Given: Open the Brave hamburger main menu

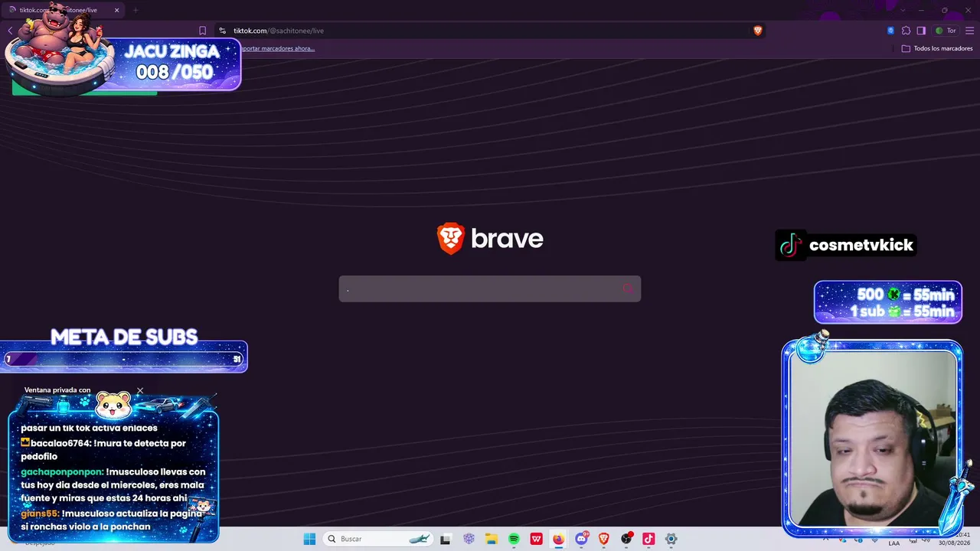Looking at the screenshot, I should (969, 31).
